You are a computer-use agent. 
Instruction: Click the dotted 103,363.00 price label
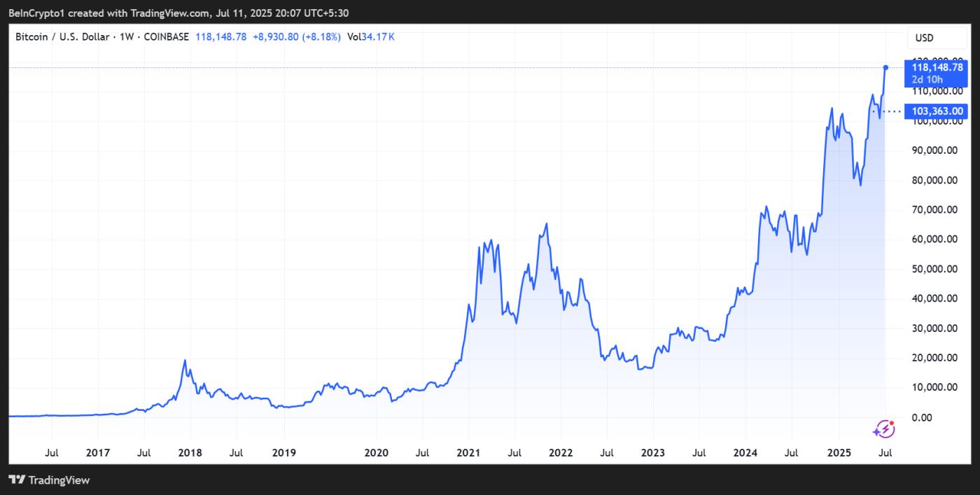(x=937, y=111)
